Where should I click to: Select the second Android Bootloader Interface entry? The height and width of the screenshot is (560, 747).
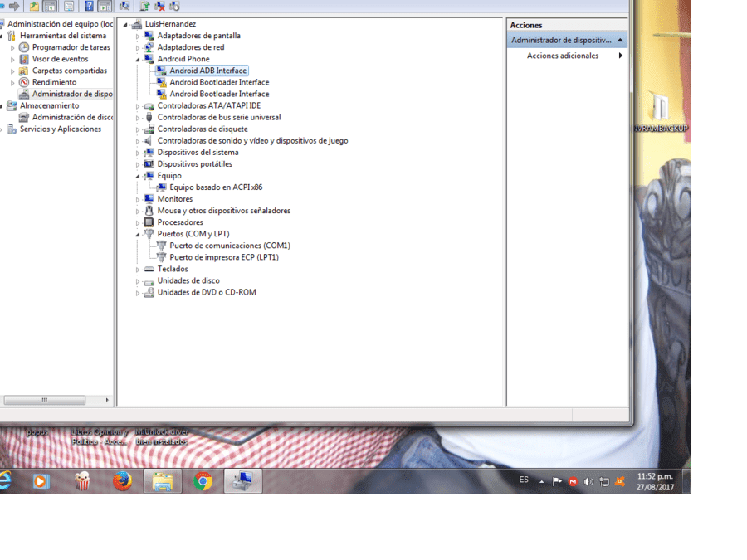219,94
